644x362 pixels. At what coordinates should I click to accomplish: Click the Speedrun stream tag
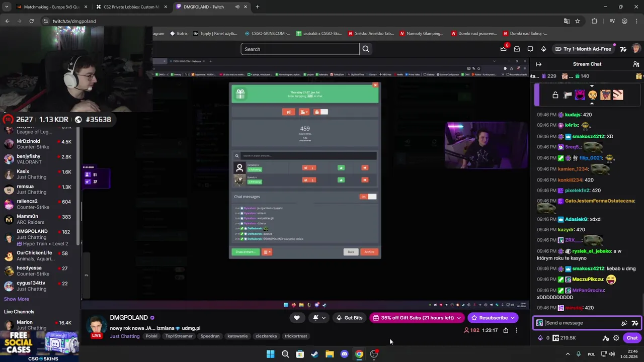point(210,336)
